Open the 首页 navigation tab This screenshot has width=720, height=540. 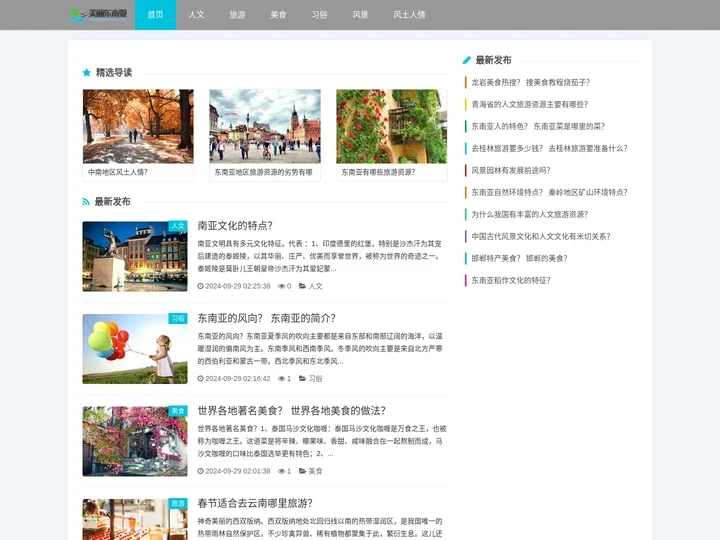coord(155,15)
